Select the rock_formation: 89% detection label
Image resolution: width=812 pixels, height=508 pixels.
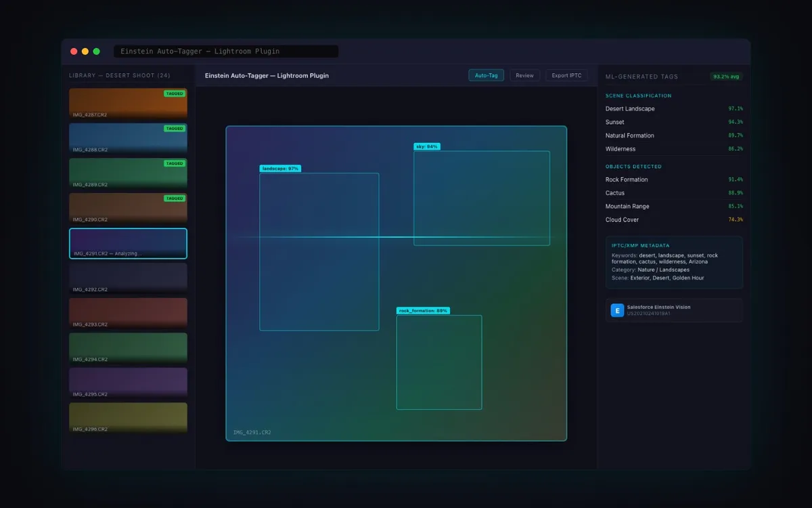click(423, 311)
